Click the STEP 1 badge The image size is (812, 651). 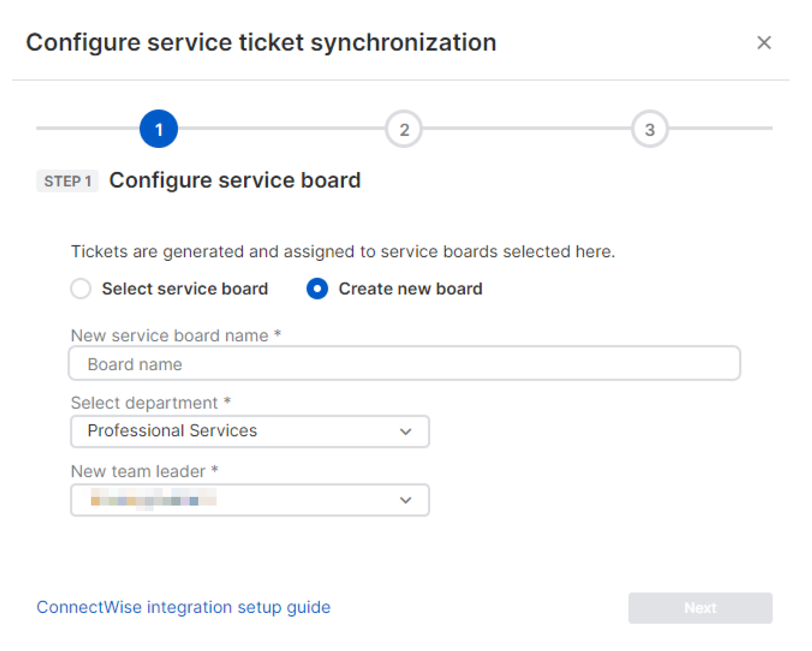click(67, 181)
